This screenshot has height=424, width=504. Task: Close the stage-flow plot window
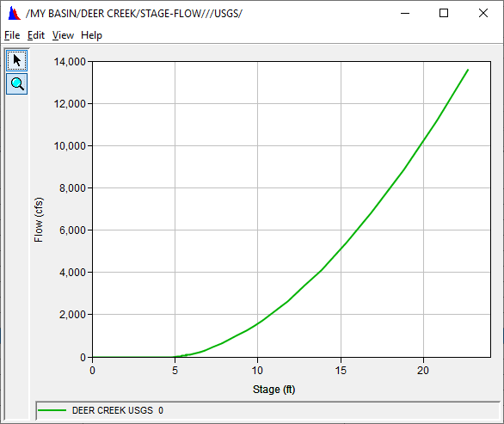[x=483, y=13]
